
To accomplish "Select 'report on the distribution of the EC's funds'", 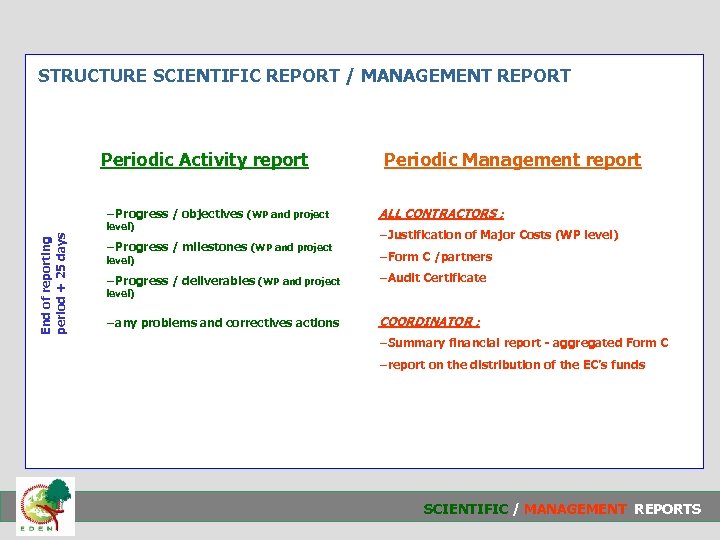I will (512, 365).
